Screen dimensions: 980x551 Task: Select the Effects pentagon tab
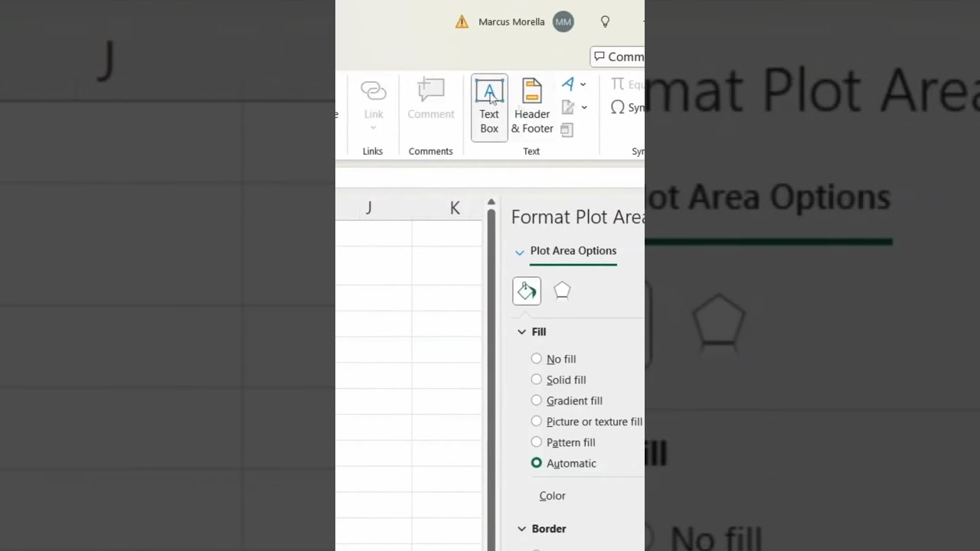point(562,291)
